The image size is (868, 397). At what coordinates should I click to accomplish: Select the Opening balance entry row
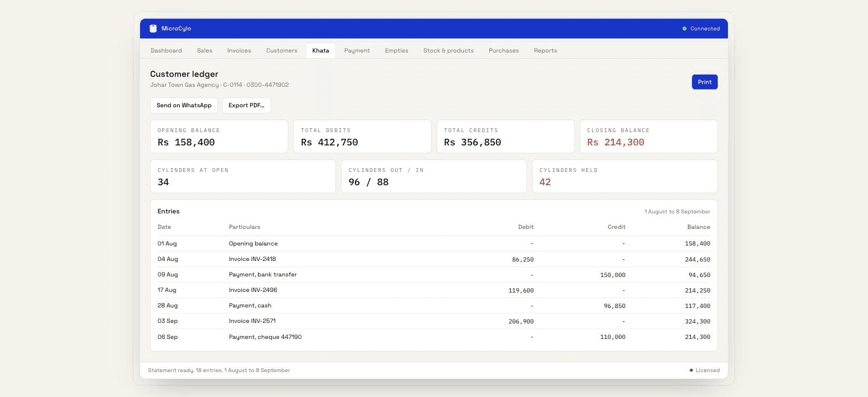(434, 244)
